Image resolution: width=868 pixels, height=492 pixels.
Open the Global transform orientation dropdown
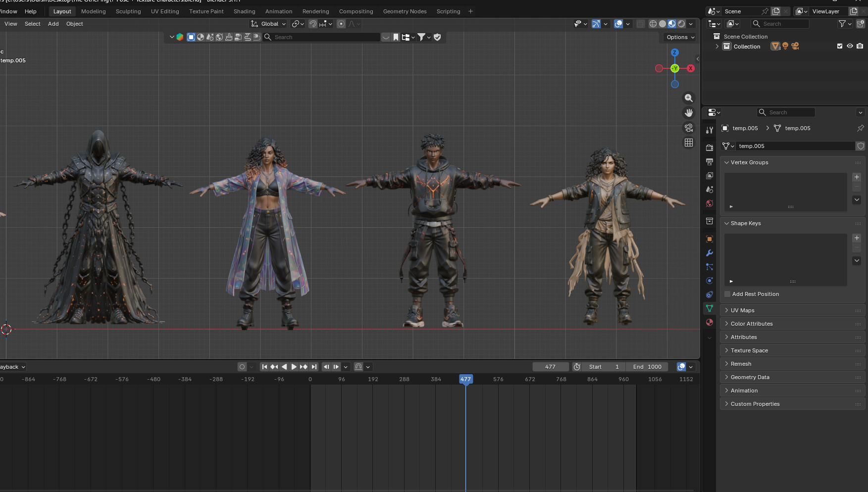(x=268, y=24)
